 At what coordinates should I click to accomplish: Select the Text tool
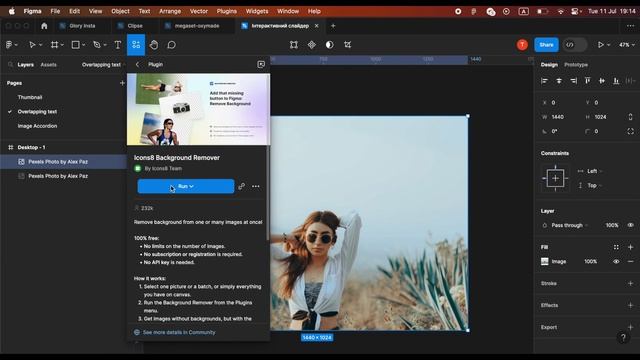click(x=118, y=45)
